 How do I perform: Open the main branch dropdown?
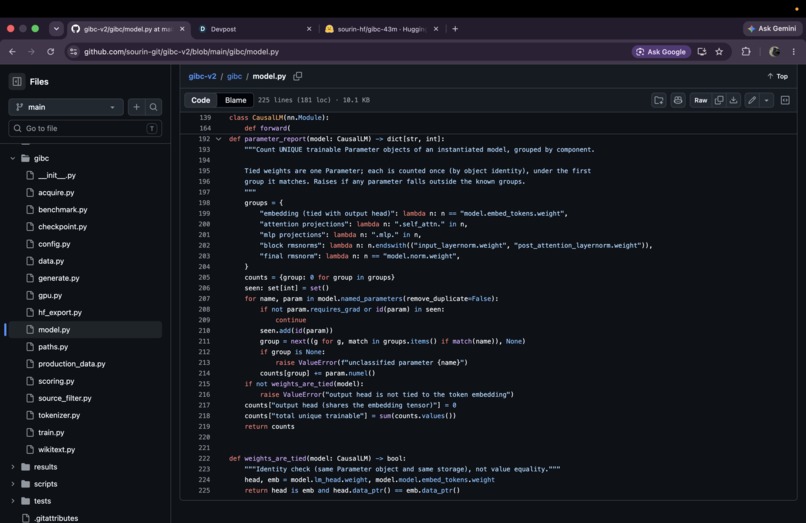[x=66, y=107]
